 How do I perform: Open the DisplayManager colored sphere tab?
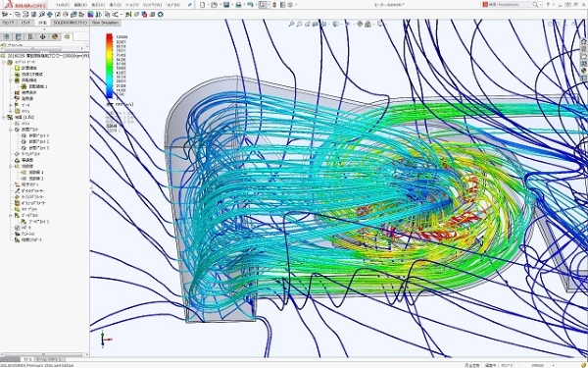tap(55, 37)
